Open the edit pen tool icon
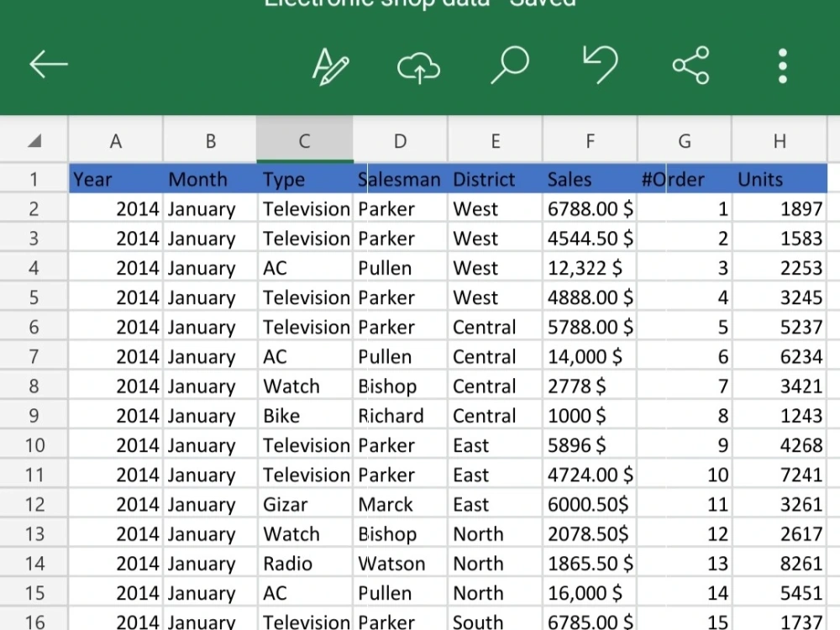840x630 pixels. pos(330,66)
